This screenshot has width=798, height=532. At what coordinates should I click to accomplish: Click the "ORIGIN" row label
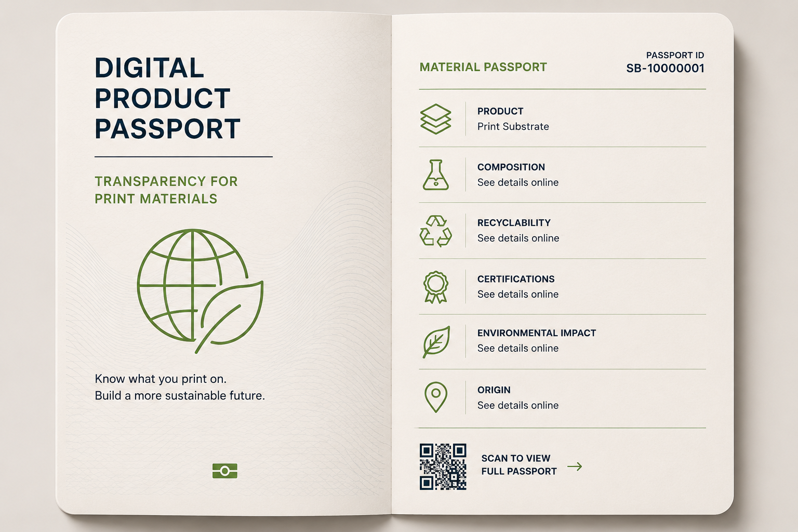click(494, 390)
